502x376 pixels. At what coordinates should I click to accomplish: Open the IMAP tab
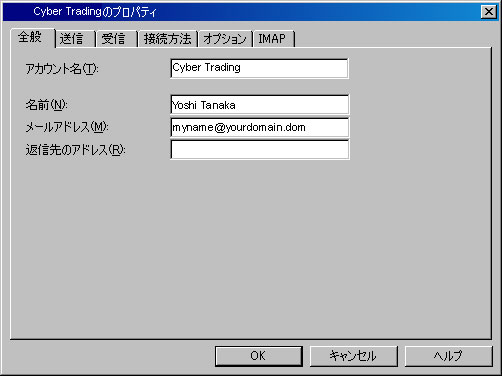tap(274, 39)
